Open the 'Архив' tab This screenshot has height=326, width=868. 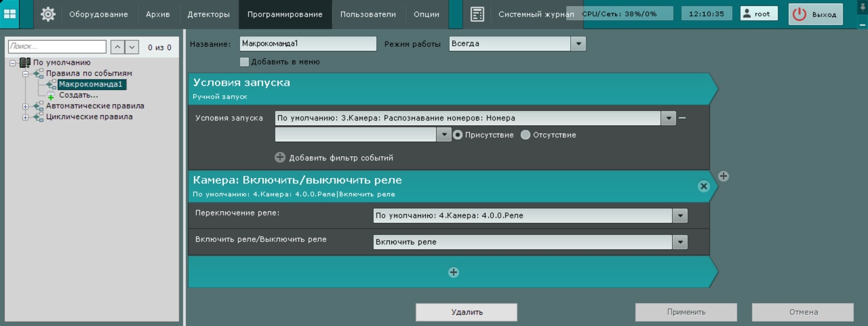pyautogui.click(x=158, y=14)
